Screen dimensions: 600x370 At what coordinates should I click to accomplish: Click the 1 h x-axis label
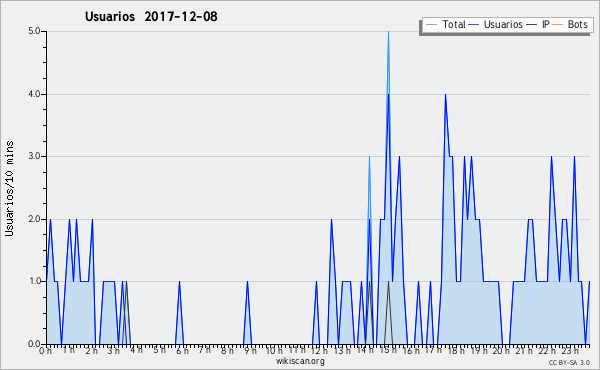point(69,350)
